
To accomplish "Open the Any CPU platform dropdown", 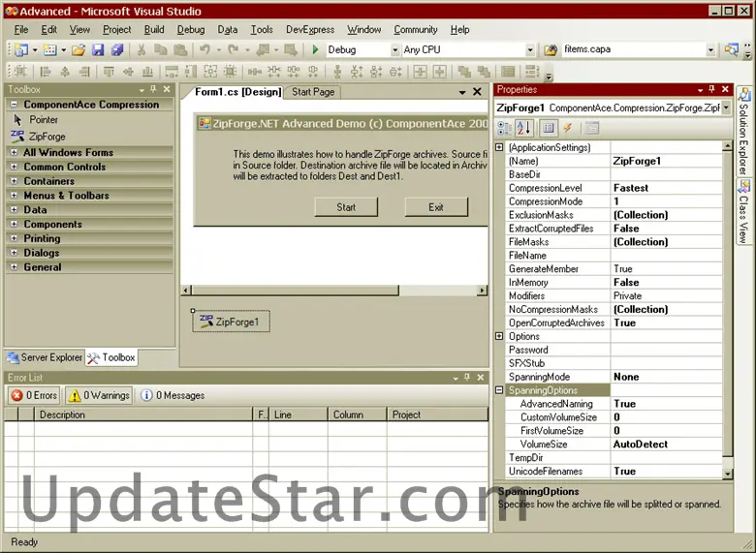I will click(530, 49).
